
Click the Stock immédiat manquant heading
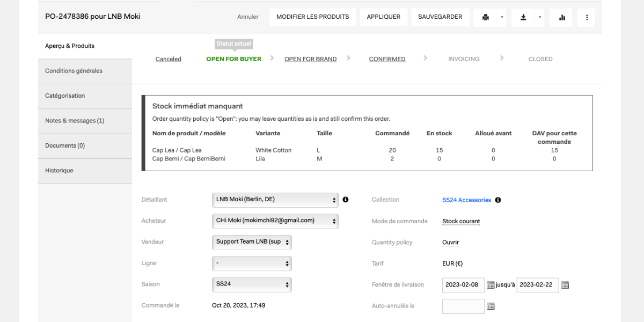point(197,106)
